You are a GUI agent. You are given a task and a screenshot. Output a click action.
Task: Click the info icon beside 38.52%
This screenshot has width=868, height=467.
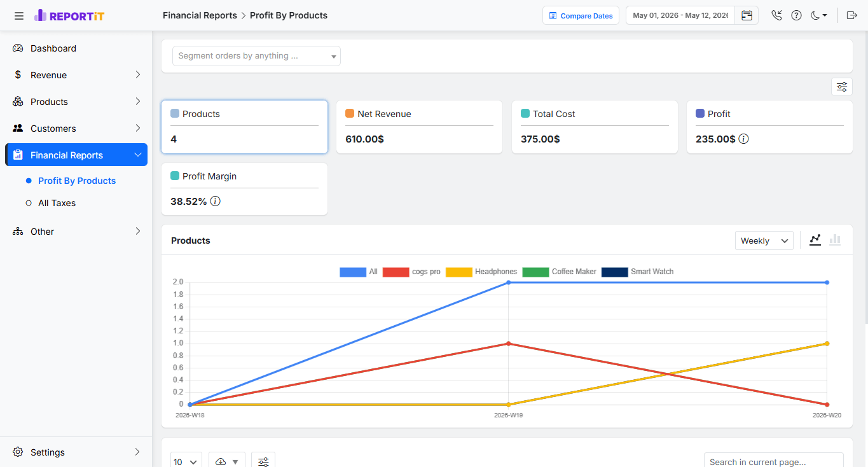[215, 201]
